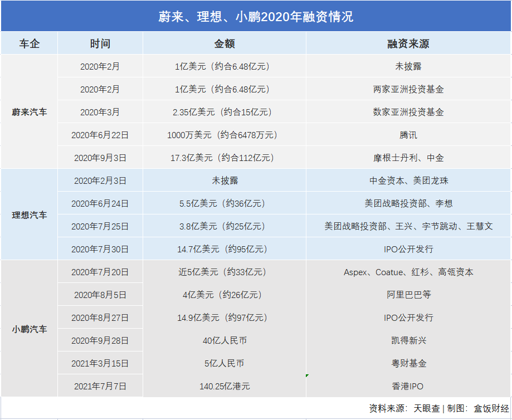This screenshot has width=512, height=420.
Task: Select the 金额 column header
Action: 225,43
